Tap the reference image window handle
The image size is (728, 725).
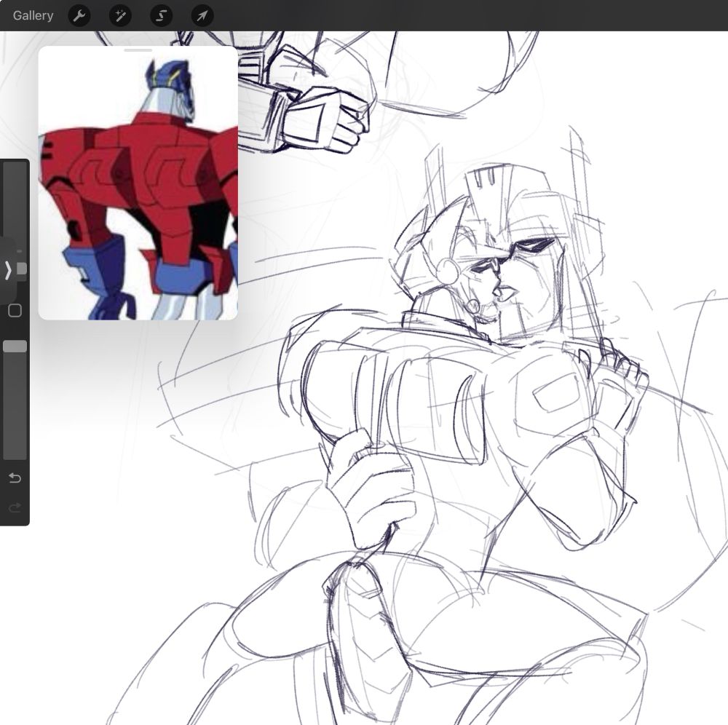click(138, 50)
